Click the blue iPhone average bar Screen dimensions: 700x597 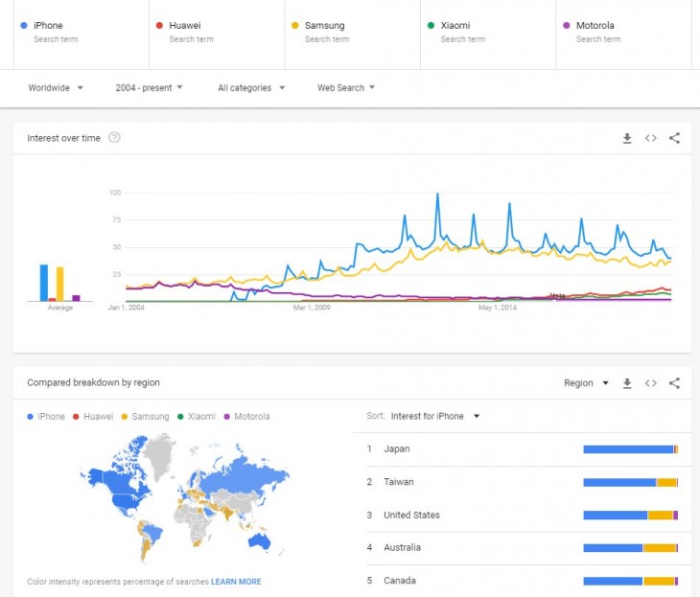click(44, 283)
